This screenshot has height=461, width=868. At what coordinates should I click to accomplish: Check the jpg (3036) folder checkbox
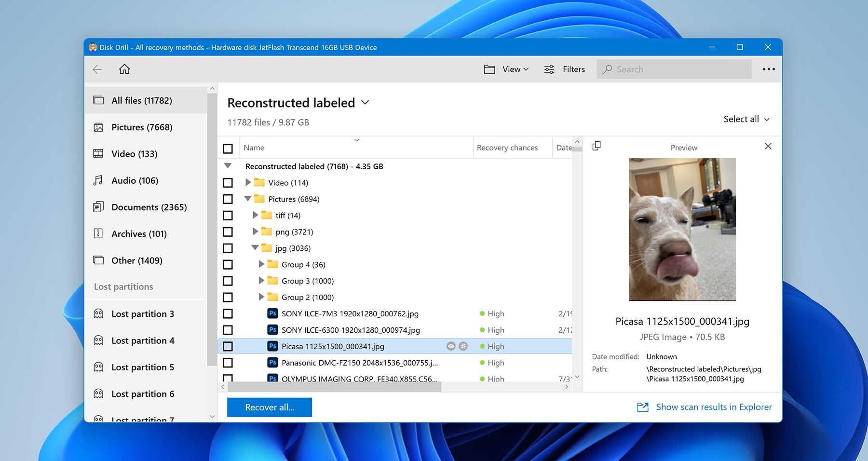(x=228, y=248)
